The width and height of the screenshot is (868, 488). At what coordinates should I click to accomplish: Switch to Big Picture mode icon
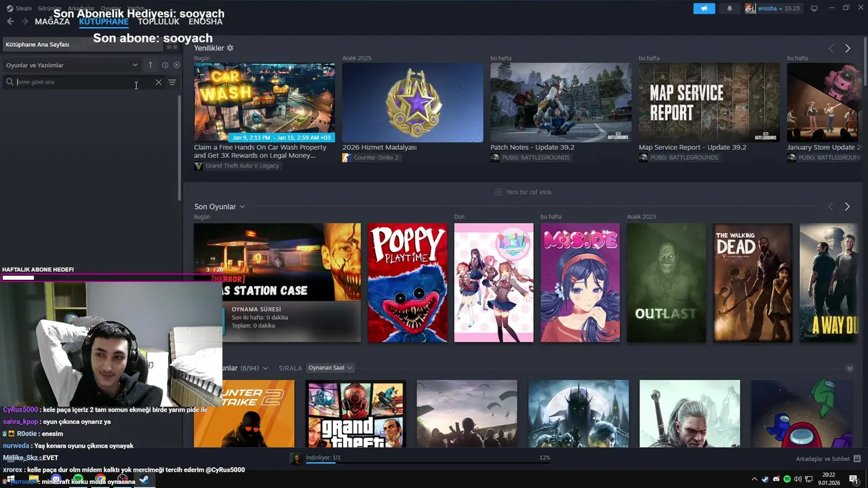814,8
